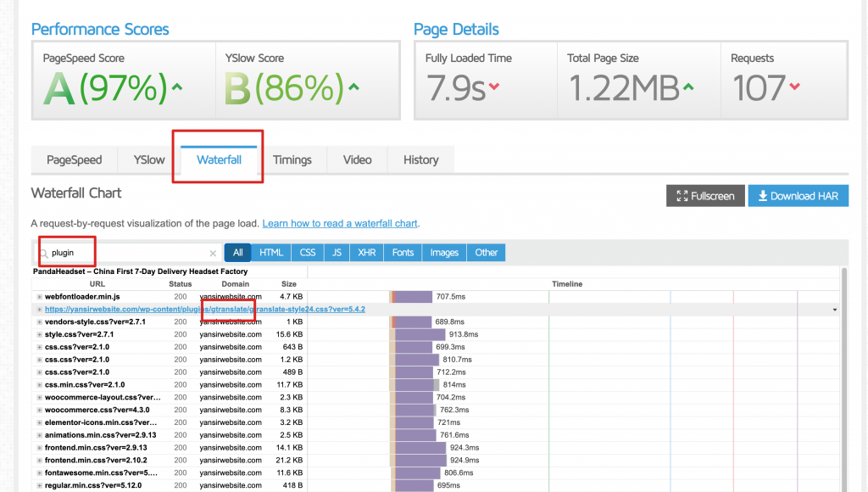This screenshot has width=868, height=492.
Task: Expand the webfontloader.min.js request row
Action: pos(39,297)
